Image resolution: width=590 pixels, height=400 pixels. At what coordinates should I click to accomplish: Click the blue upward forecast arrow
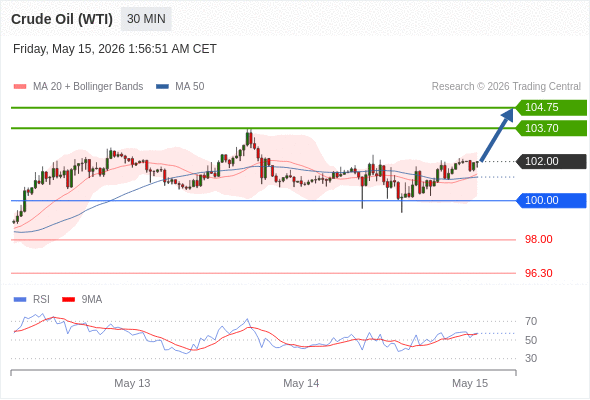(497, 135)
